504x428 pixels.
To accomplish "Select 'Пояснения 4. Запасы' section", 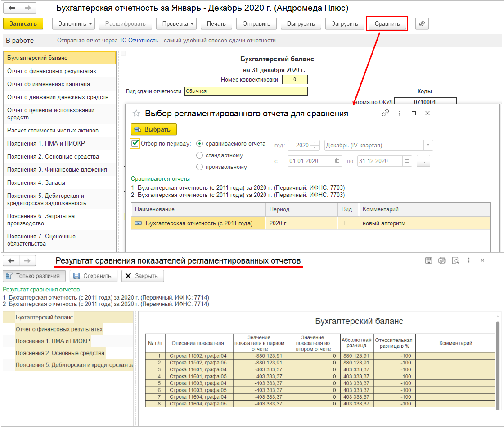I will (x=36, y=183).
